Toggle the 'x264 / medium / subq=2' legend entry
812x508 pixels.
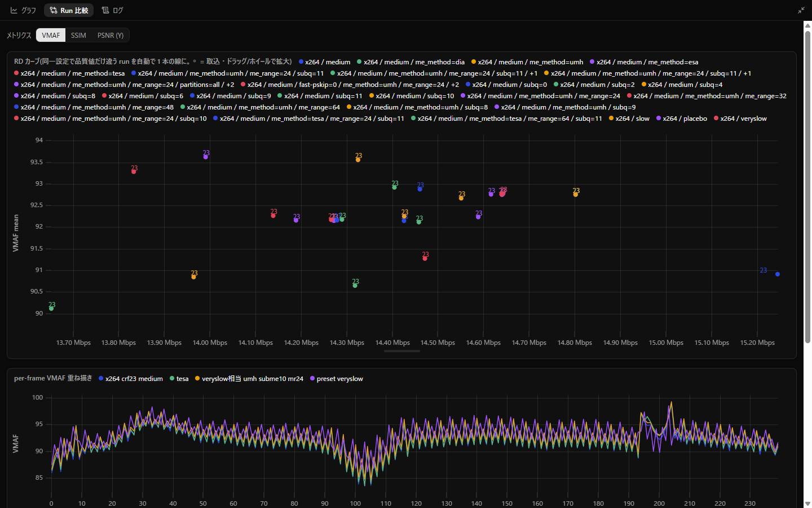click(x=594, y=85)
